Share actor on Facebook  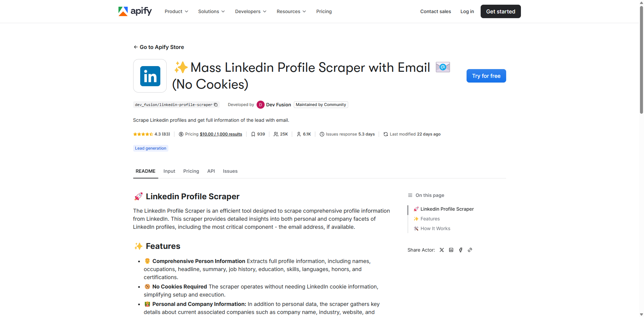pos(461,250)
